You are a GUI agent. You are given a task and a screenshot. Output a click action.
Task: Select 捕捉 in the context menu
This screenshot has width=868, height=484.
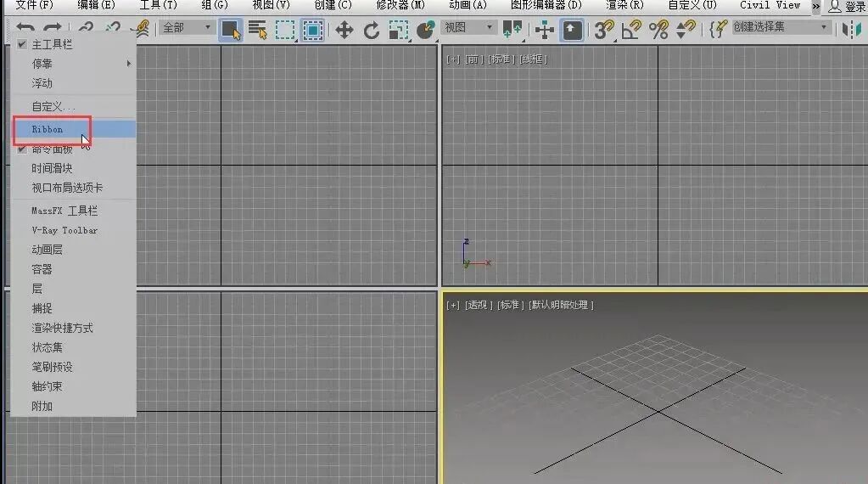click(x=73, y=308)
